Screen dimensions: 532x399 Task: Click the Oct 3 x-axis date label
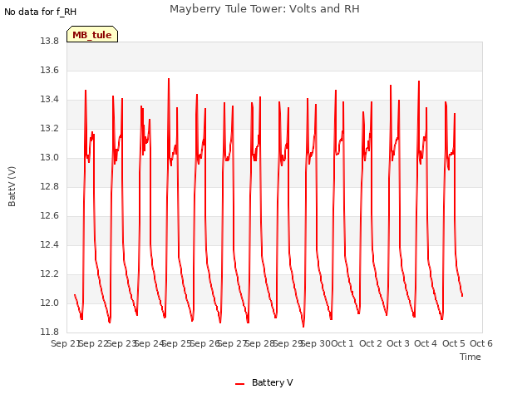398,343
